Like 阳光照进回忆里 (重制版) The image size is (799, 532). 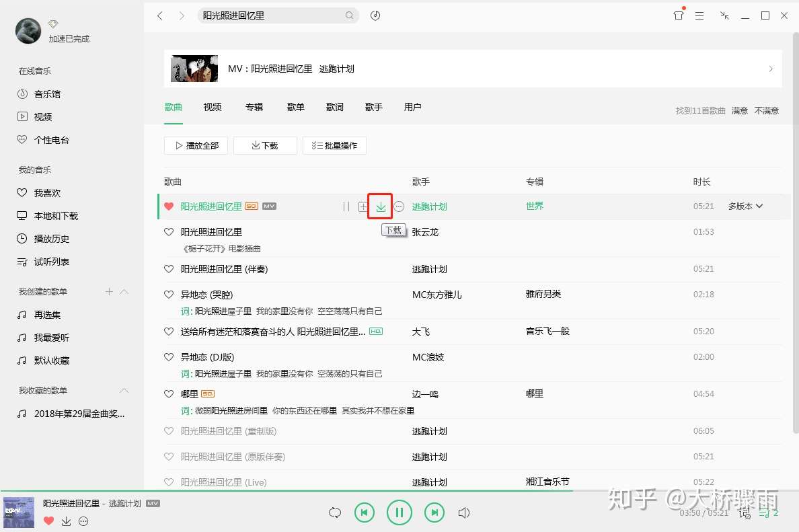[169, 430]
